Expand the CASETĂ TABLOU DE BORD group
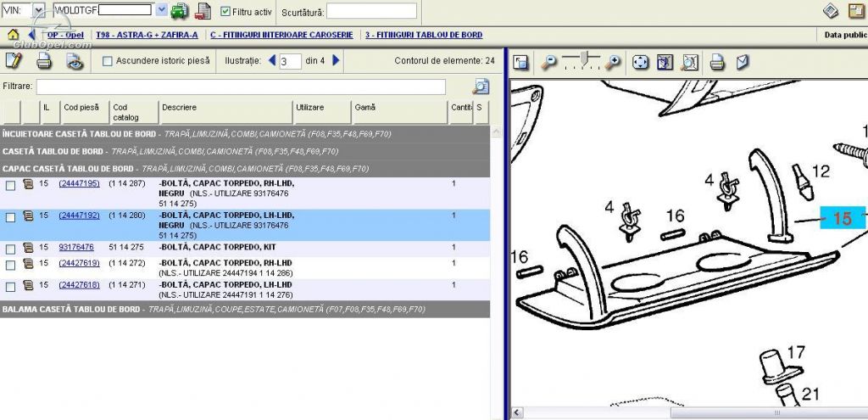This screenshot has height=420, width=868. pos(245,151)
